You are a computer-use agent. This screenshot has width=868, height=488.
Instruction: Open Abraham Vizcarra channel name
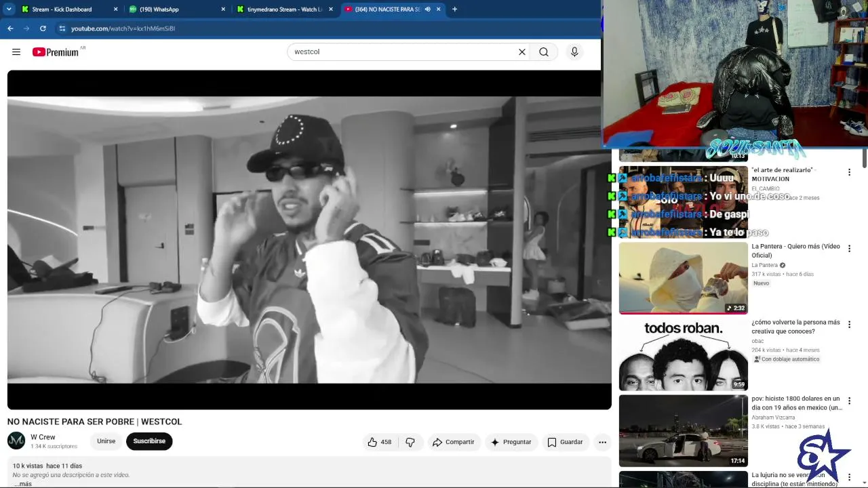point(773,418)
